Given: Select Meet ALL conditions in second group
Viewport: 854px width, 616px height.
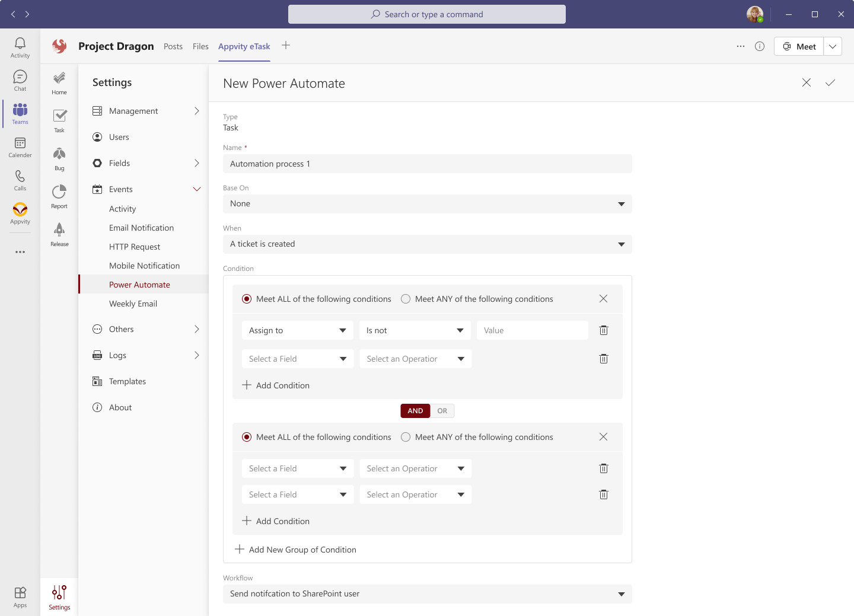Looking at the screenshot, I should click(247, 437).
